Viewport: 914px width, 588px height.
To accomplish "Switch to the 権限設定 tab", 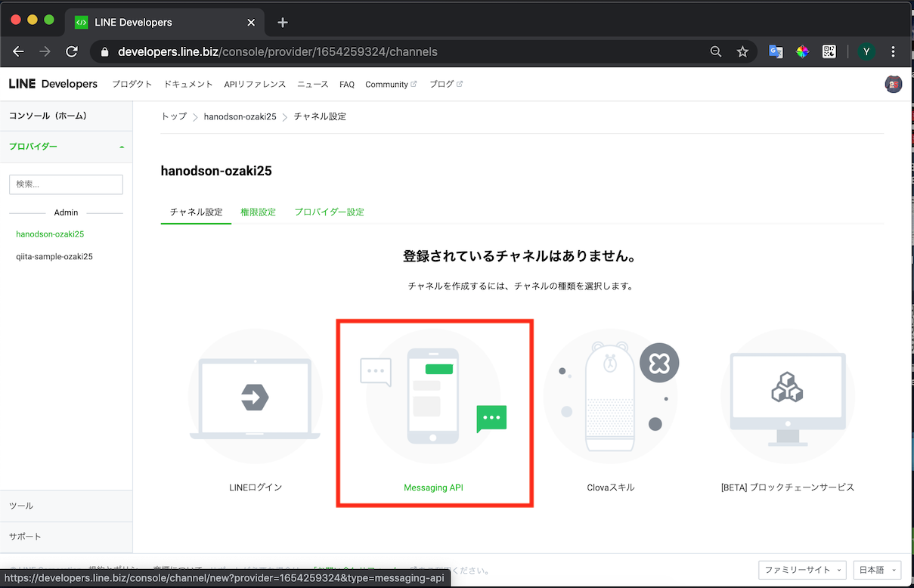I will click(x=258, y=212).
